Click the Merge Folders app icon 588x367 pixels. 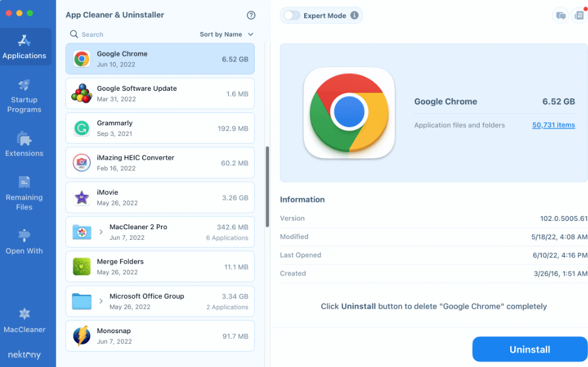tap(81, 267)
